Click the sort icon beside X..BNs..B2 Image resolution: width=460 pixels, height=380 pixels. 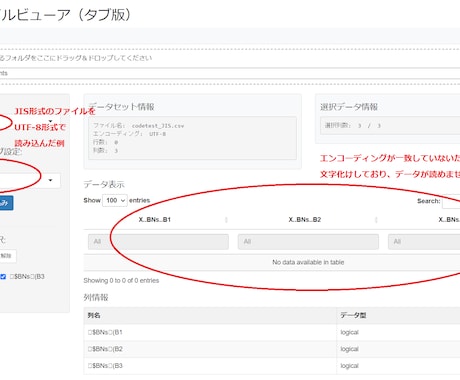tap(376, 220)
